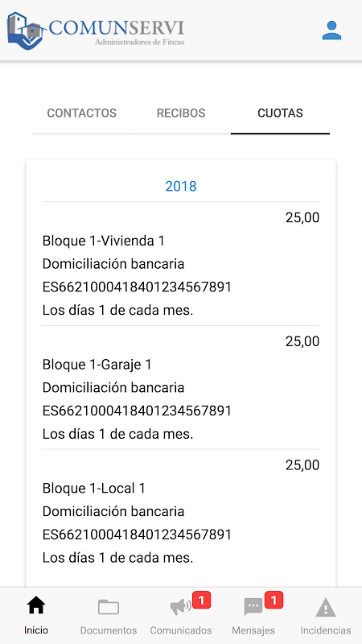Tap the Comunservi title text
The image size is (362, 644).
(117, 28)
